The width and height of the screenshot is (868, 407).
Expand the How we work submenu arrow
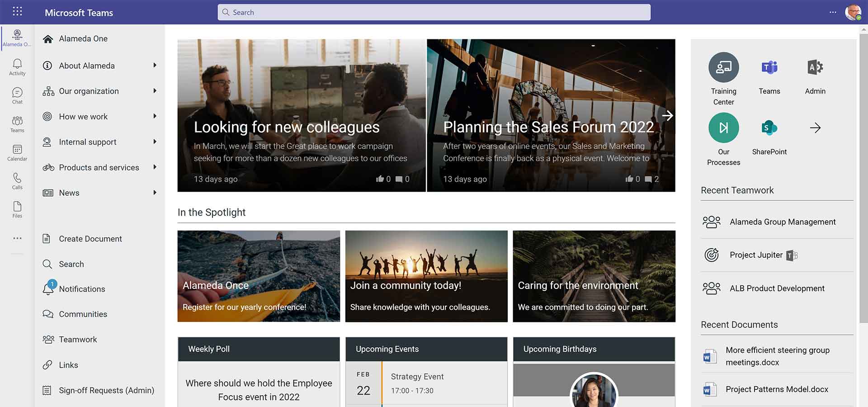[155, 116]
